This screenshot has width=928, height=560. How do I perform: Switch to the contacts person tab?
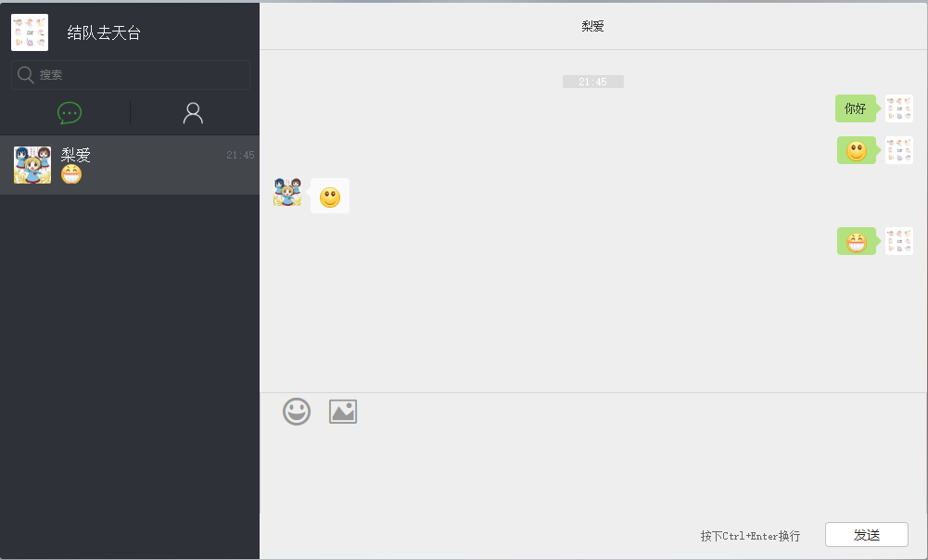[193, 112]
